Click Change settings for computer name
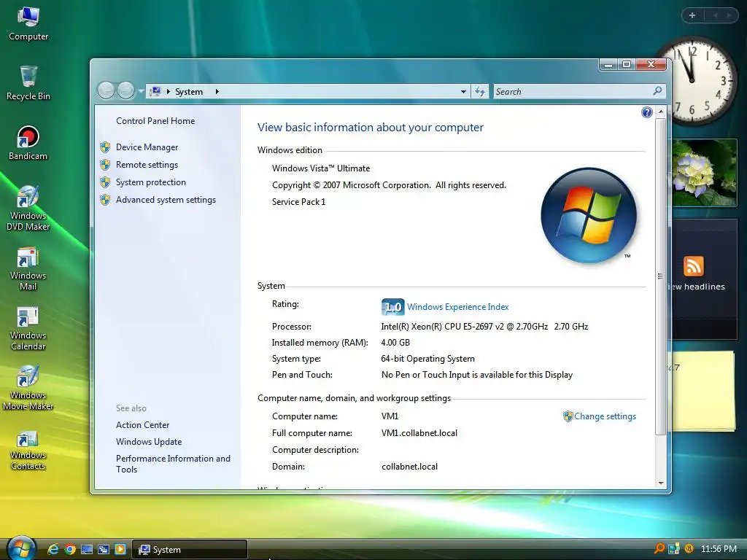Screen dimensions: 747x560 pyautogui.click(x=605, y=416)
